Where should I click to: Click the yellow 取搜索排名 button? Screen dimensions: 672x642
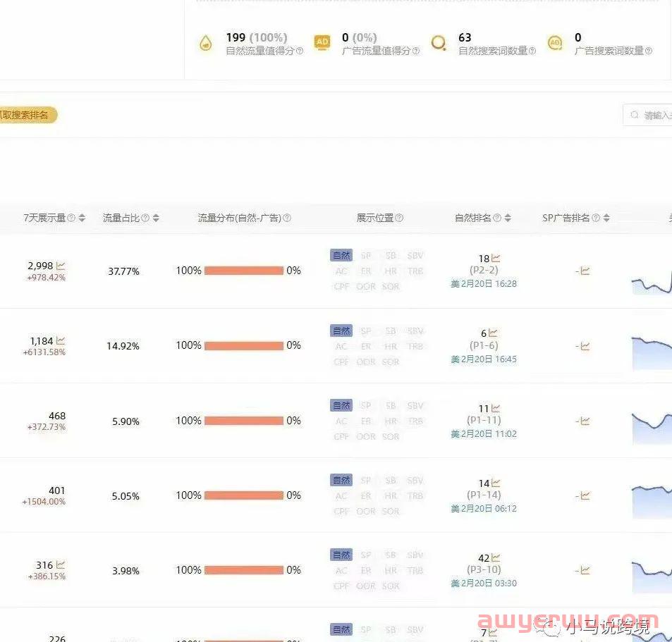tap(28, 115)
